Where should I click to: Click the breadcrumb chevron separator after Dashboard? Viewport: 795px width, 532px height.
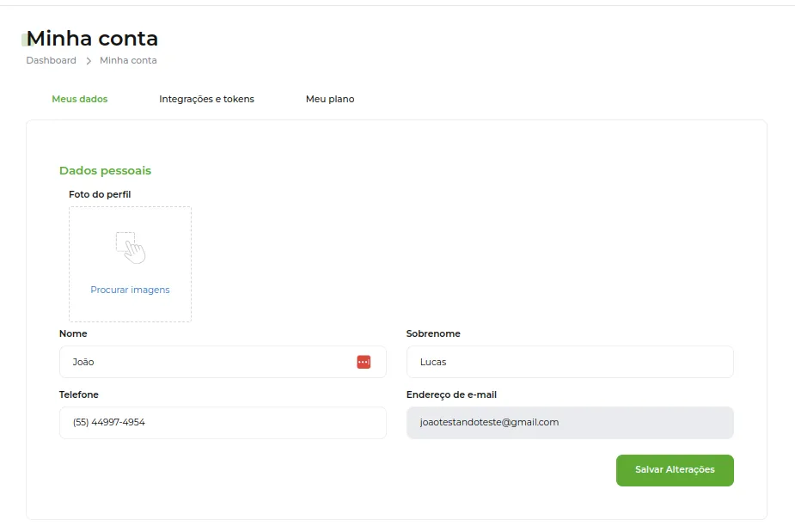pyautogui.click(x=89, y=61)
